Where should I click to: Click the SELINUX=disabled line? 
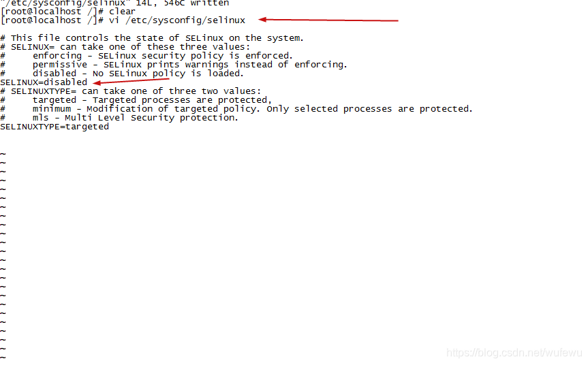point(44,82)
